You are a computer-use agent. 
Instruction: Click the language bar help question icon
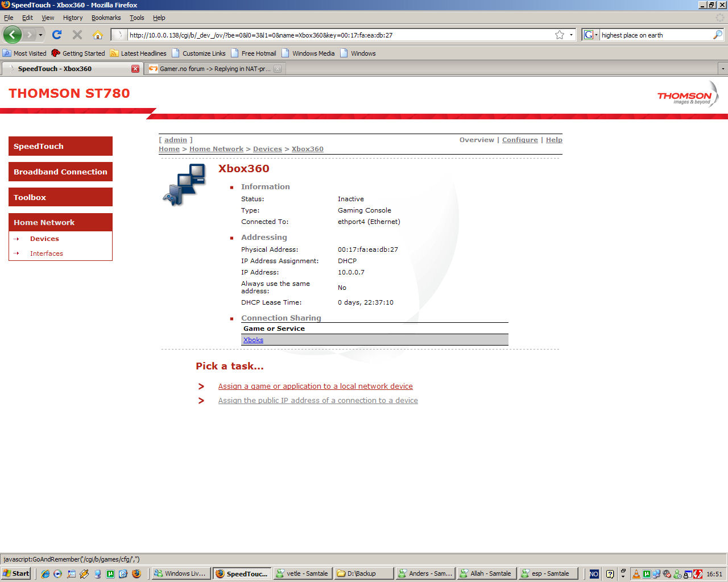(x=610, y=574)
